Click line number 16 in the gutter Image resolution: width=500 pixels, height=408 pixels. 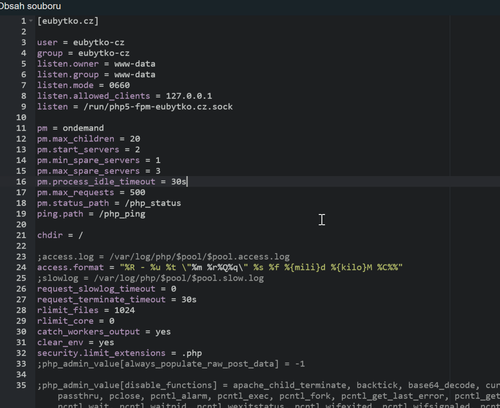pos(21,182)
